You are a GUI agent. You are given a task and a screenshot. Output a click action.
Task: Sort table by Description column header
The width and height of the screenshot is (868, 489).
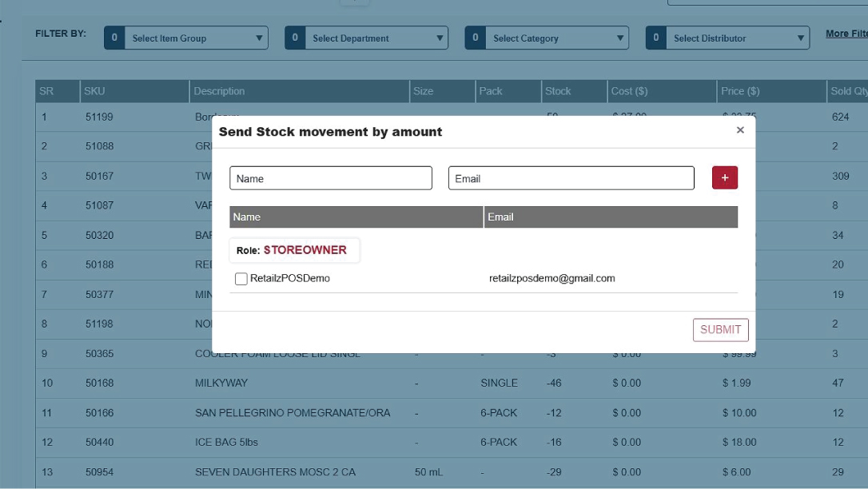(x=219, y=91)
